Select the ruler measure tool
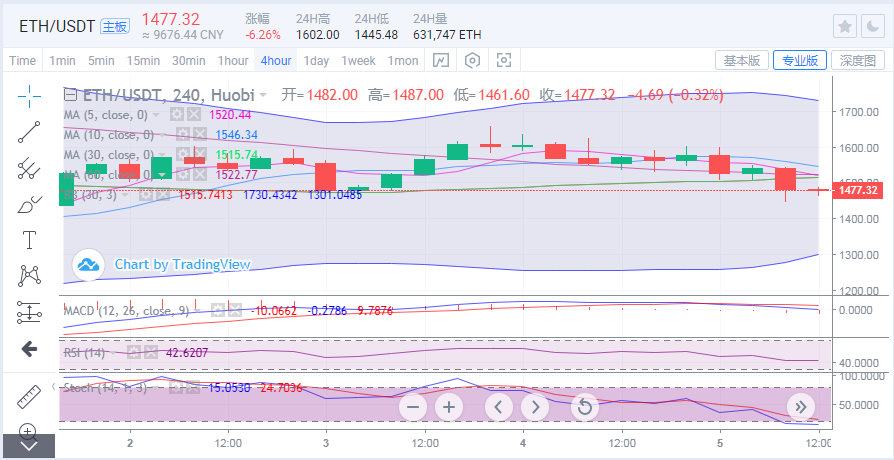The width and height of the screenshot is (894, 460). [x=29, y=396]
